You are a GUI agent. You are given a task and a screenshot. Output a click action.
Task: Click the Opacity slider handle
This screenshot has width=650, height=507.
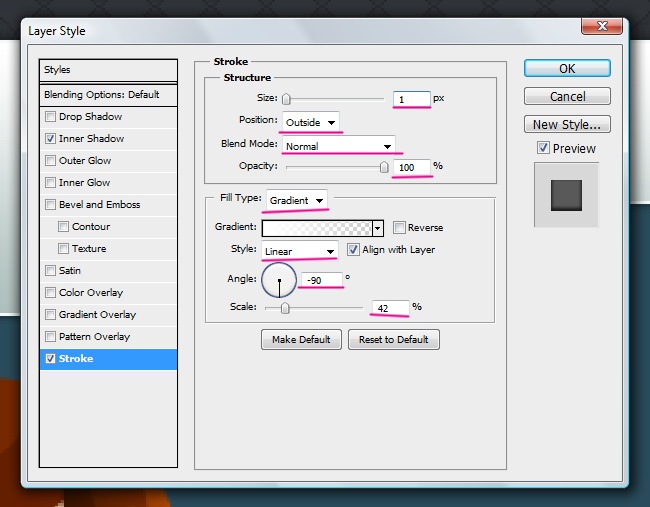(x=384, y=167)
